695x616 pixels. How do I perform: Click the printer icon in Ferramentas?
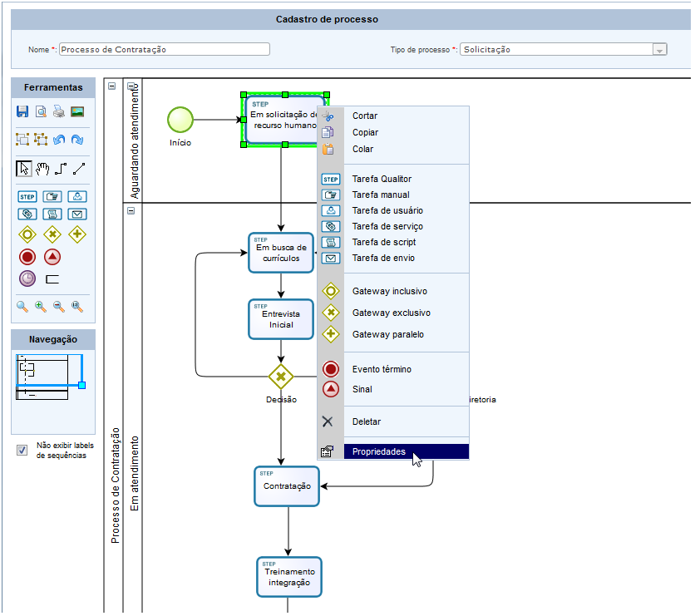click(59, 111)
